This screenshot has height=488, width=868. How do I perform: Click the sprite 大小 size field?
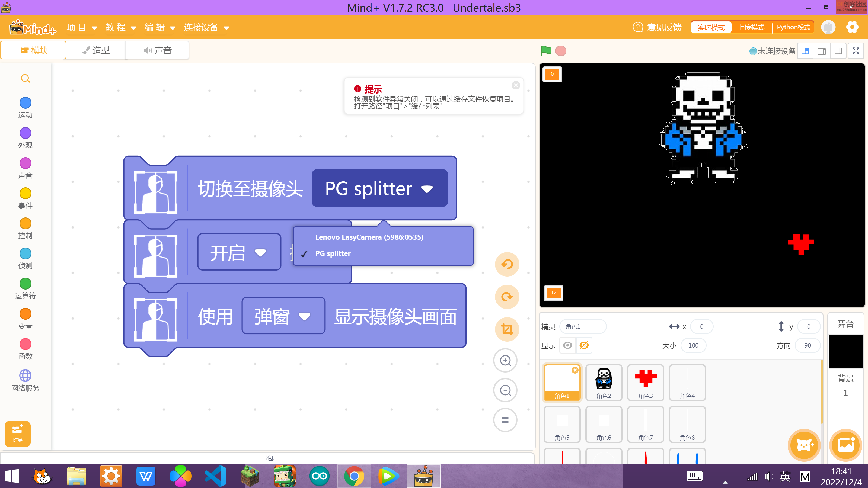click(693, 345)
